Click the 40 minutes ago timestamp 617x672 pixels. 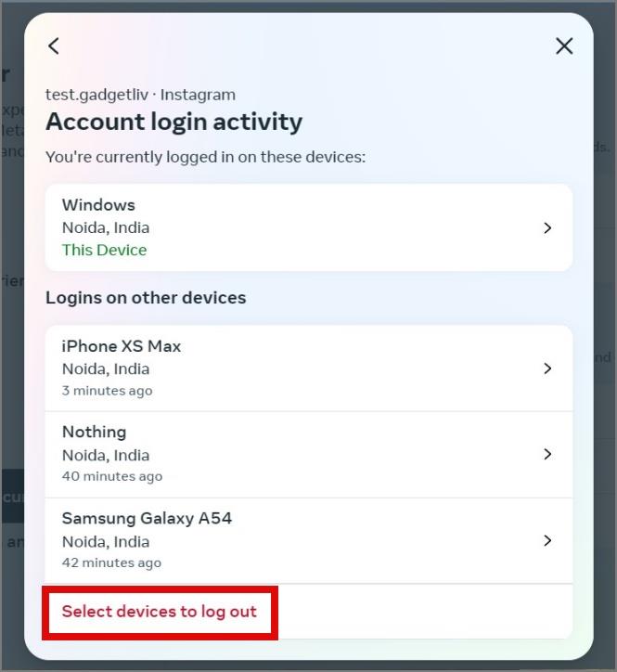112,476
